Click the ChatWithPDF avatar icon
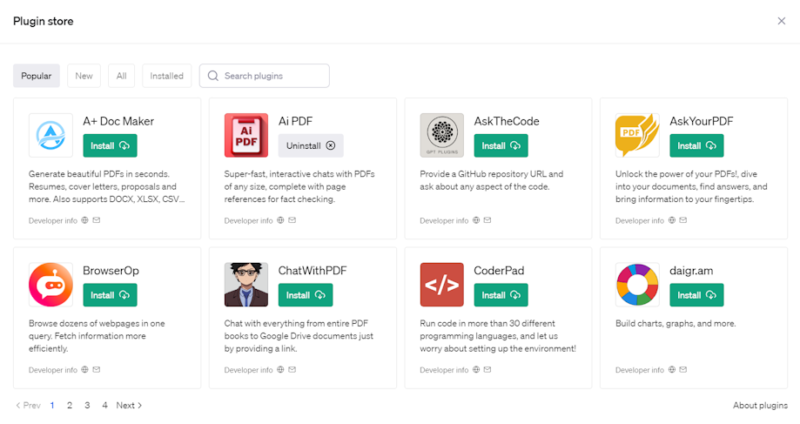The height and width of the screenshot is (424, 800). coord(246,284)
